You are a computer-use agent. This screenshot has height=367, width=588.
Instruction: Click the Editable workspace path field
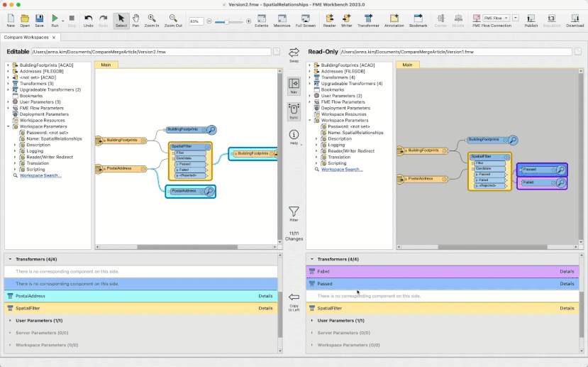[151, 52]
